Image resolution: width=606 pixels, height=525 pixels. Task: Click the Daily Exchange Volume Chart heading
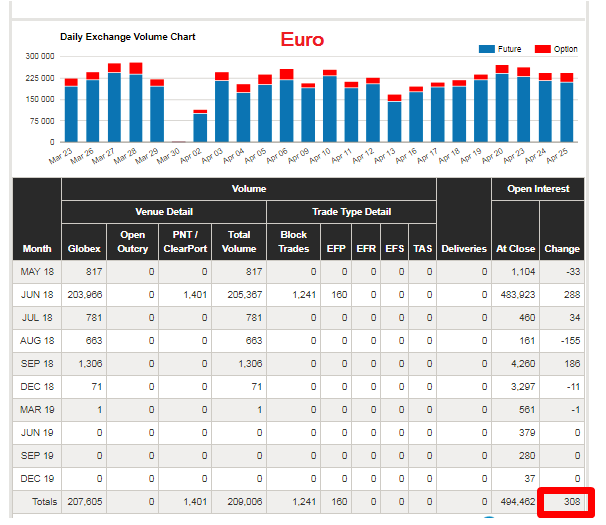pyautogui.click(x=127, y=37)
